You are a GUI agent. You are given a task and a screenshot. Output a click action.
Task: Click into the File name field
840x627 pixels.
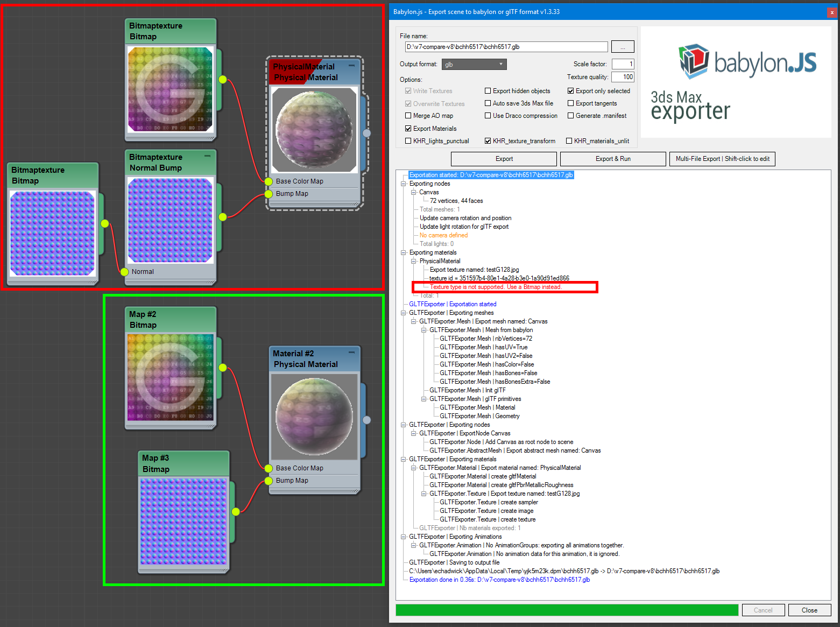click(506, 47)
